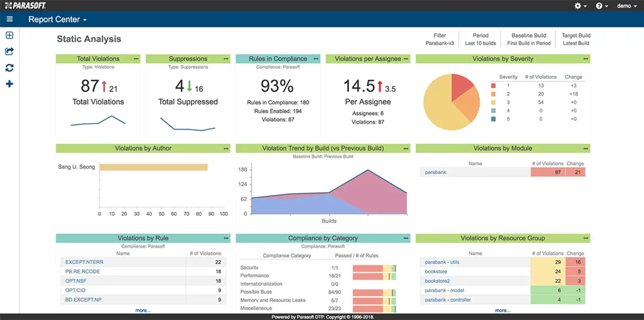
Task: Open the Period selector showing Last 10 builds
Action: 480,39
